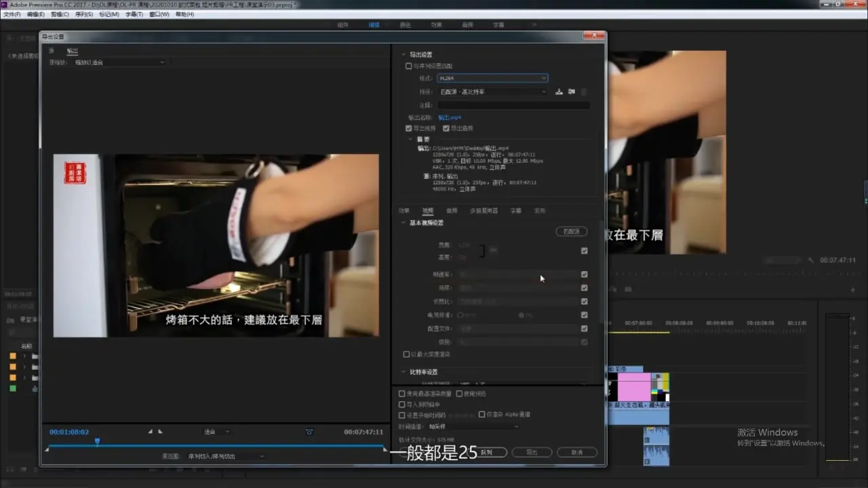Collapse the summary section
The width and height of the screenshot is (868, 488).
click(411, 139)
